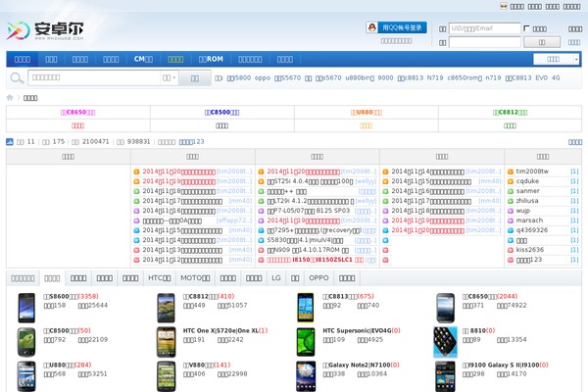Click the icon beside the S5830 miuiV4 thread
The image size is (588, 392).
pos(261,240)
